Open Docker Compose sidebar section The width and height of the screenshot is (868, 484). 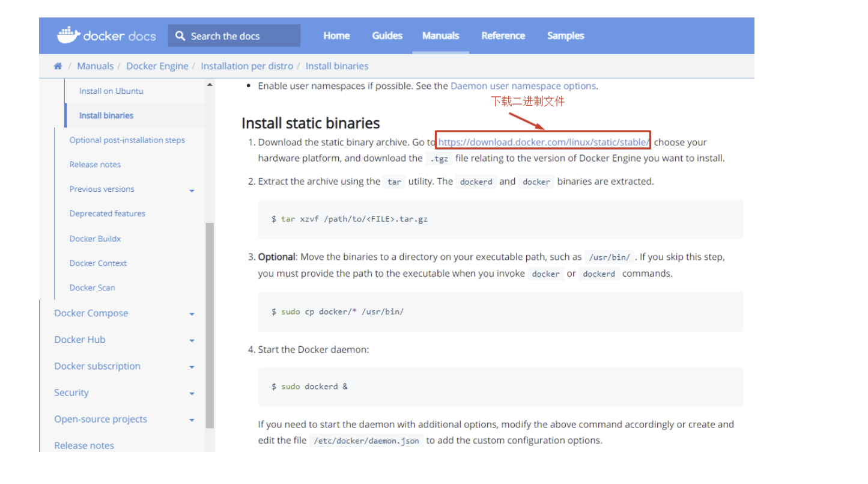pyautogui.click(x=91, y=313)
